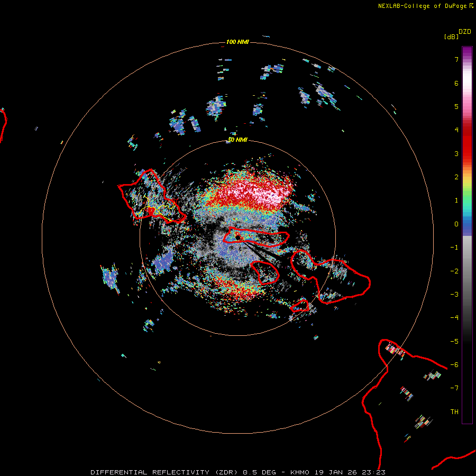Image resolution: width=476 pixels, height=476 pixels.
Task: Click the -1 value on the dB scale
Action: pos(454,248)
